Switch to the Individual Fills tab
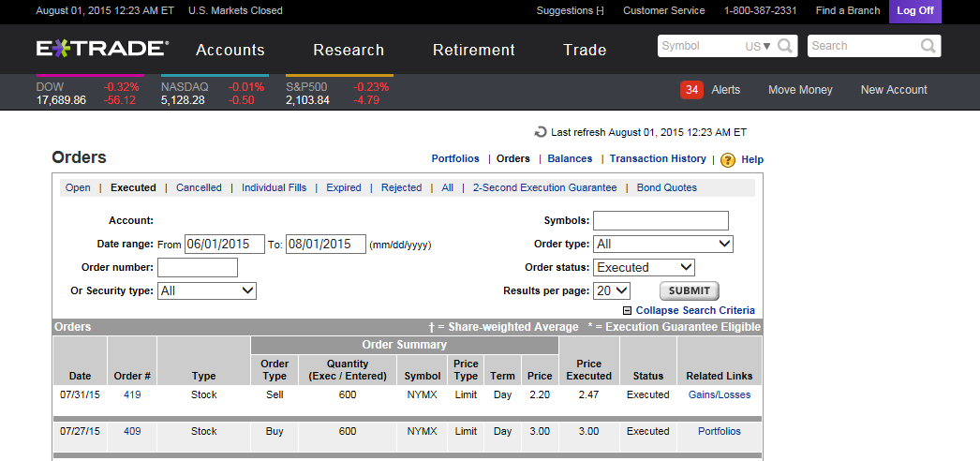 [274, 187]
